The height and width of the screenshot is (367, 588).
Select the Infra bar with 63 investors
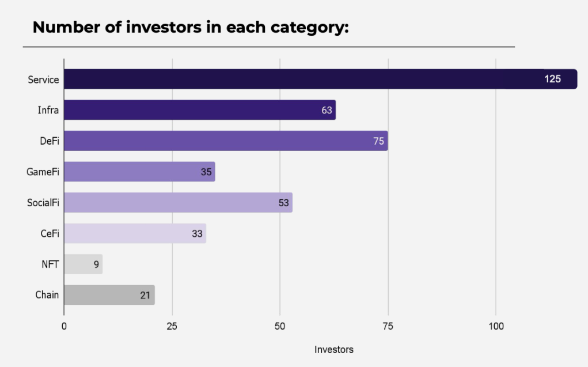(x=200, y=110)
